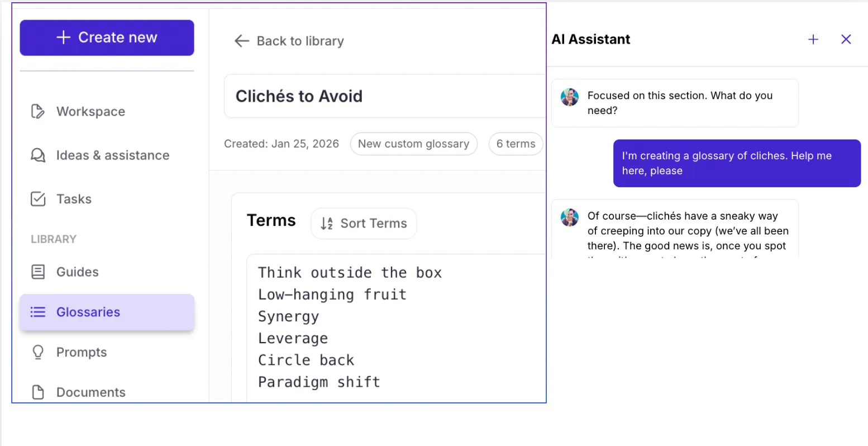Open Guides using the book icon

[37, 272]
